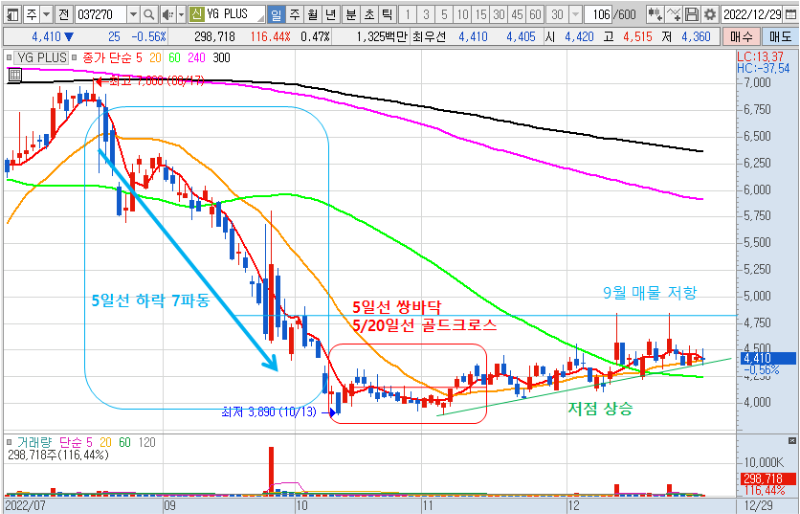Close the volume panel X icon
Viewport: 800px width, 514px height.
point(791,440)
